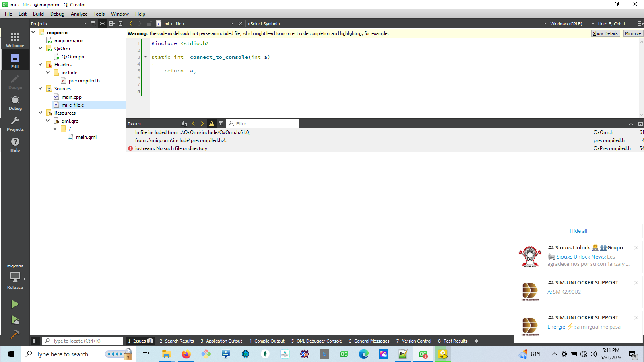Open Help mode in sidebar
The image size is (644, 362).
[15, 144]
